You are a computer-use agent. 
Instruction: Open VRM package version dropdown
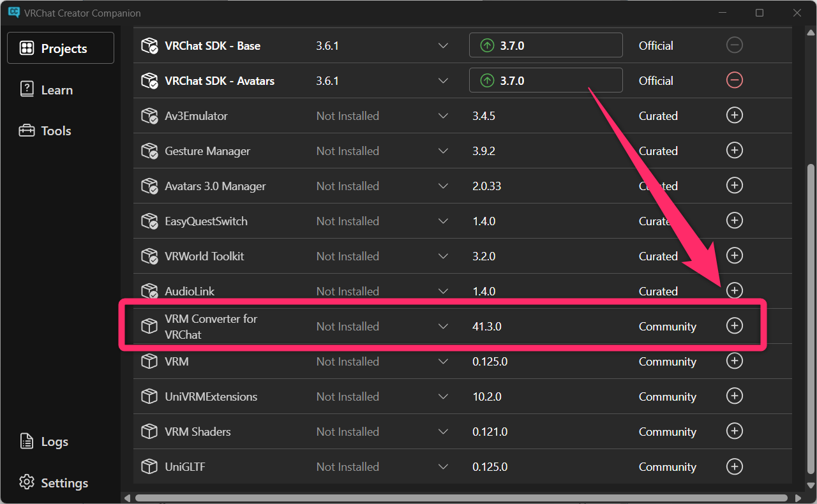(x=443, y=362)
